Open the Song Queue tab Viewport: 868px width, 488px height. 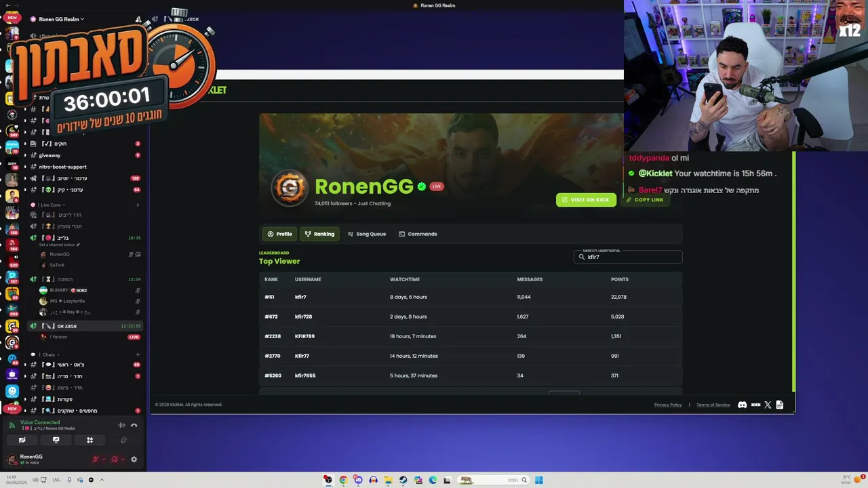[367, 234]
